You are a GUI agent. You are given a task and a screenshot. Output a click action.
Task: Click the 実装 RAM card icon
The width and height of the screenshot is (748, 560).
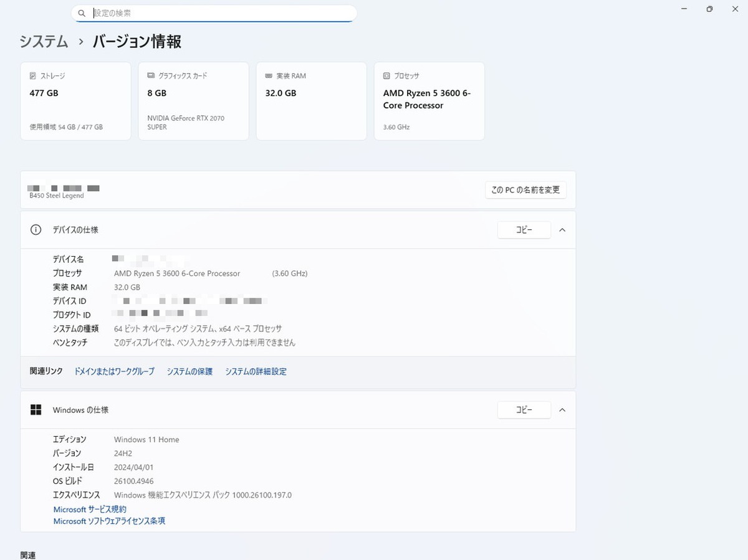[x=269, y=76]
